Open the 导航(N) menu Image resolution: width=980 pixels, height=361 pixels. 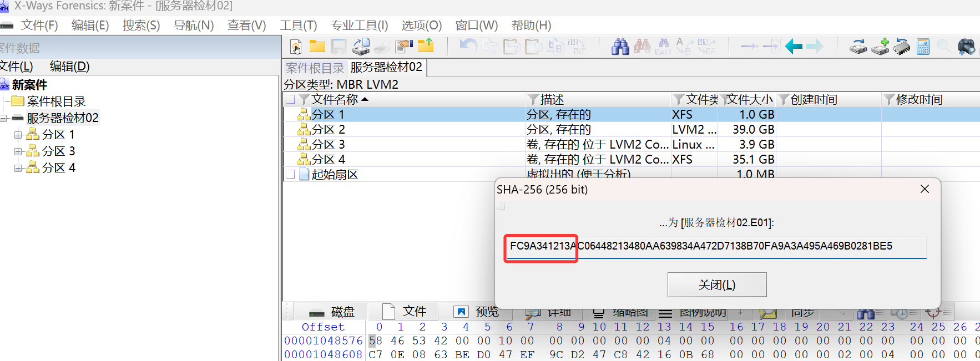[x=194, y=26]
